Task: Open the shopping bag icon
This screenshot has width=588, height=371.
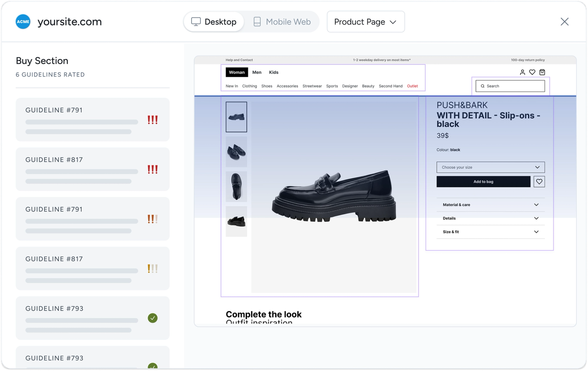Action: tap(542, 72)
